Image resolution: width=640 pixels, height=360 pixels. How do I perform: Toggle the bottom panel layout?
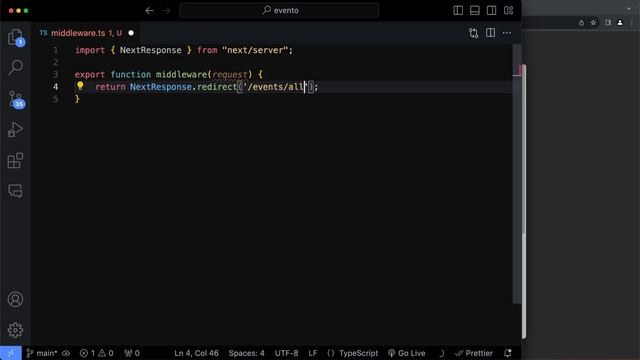[x=475, y=11]
